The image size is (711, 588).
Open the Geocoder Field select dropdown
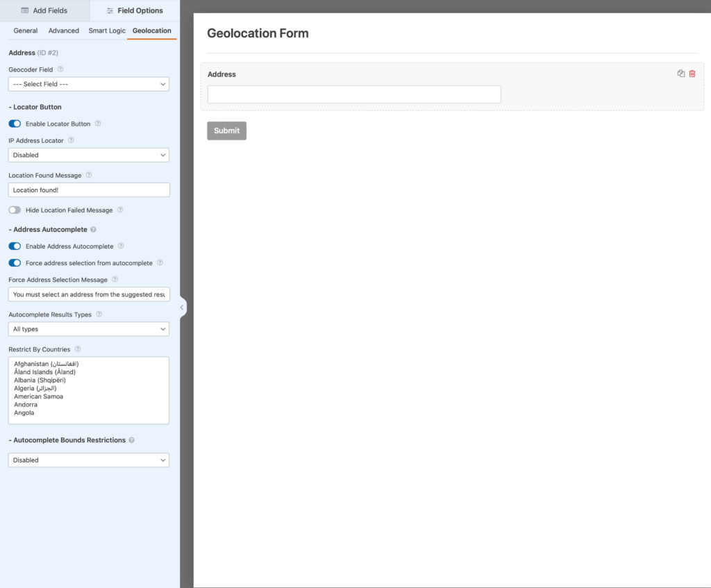click(89, 84)
